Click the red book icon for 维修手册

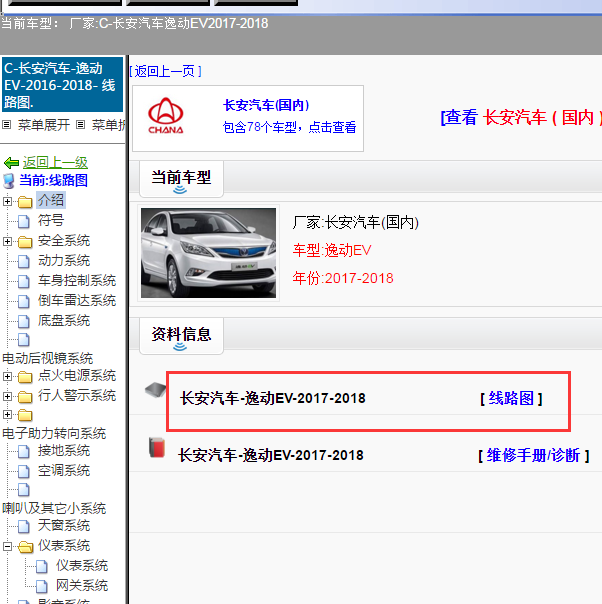pyautogui.click(x=157, y=447)
